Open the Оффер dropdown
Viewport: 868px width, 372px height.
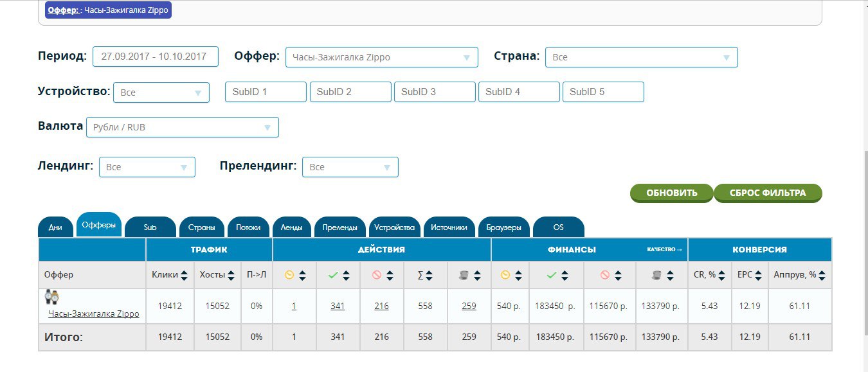click(382, 57)
